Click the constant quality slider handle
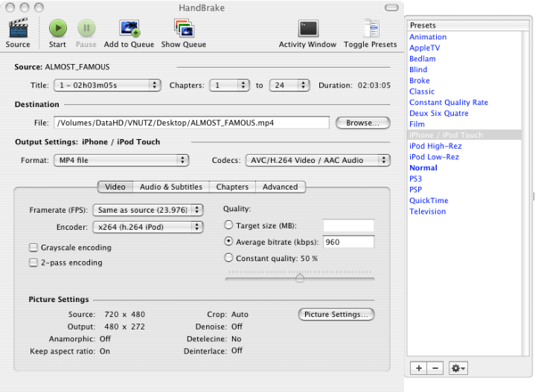 pyautogui.click(x=300, y=277)
